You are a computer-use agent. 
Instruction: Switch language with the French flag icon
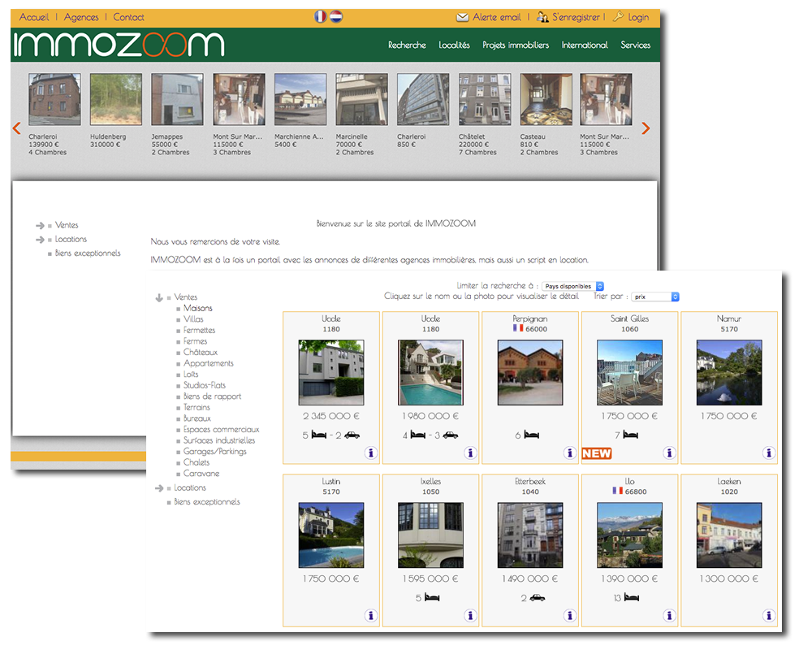tap(321, 16)
